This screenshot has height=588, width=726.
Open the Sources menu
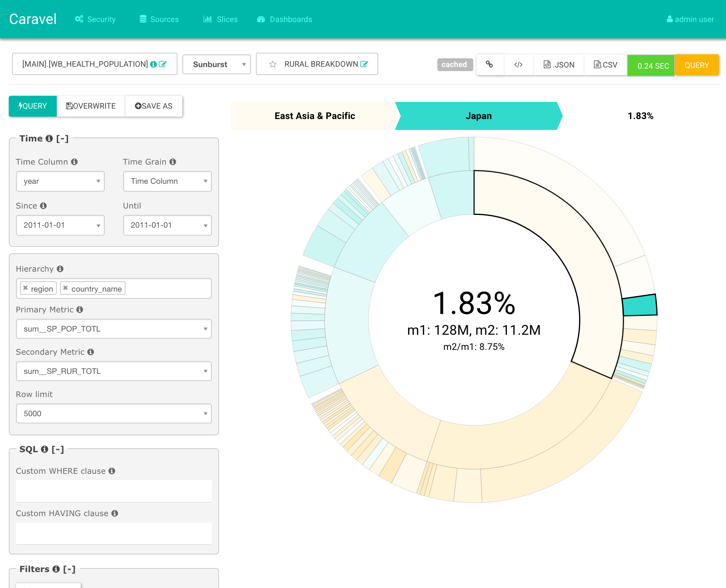pyautogui.click(x=159, y=19)
